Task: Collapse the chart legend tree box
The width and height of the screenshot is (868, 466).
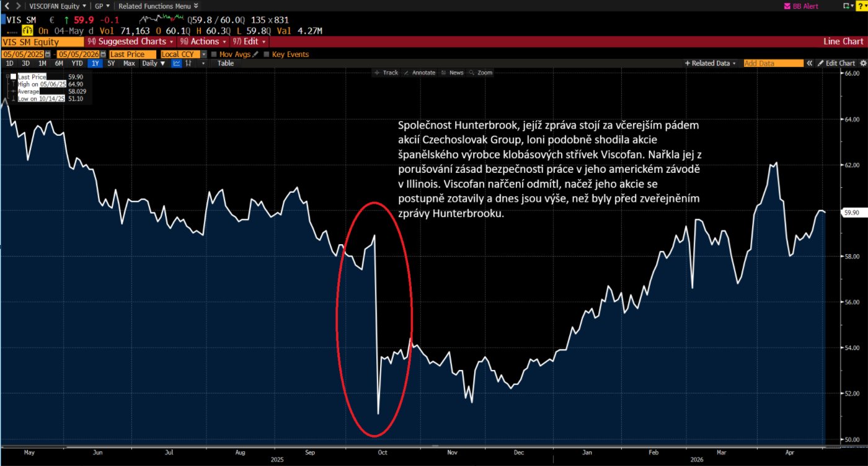Action: click(x=6, y=76)
